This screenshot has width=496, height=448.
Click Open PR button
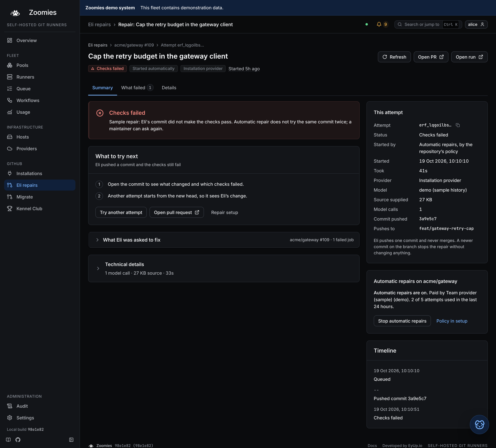pos(431,57)
